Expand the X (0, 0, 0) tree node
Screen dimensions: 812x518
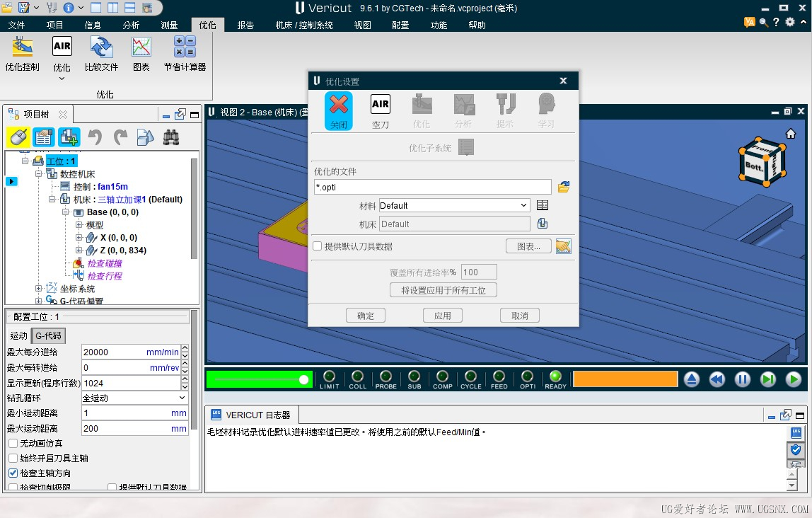point(79,237)
